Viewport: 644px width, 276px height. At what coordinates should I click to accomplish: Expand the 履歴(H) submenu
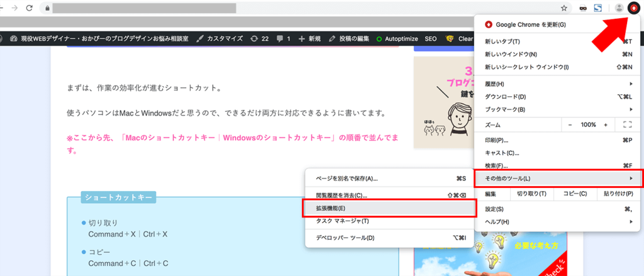point(557,84)
